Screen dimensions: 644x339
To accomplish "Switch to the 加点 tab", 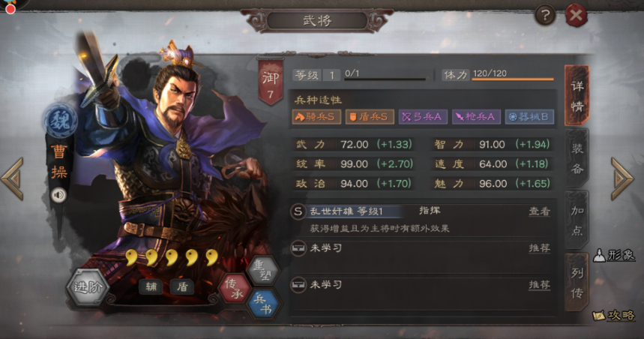I will click(x=577, y=220).
